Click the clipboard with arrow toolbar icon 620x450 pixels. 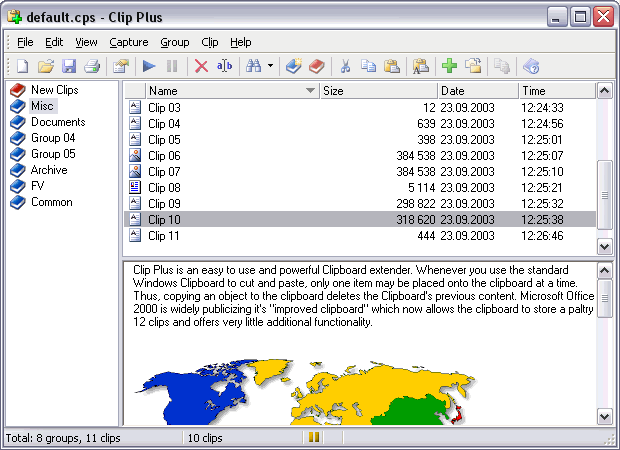(x=473, y=66)
